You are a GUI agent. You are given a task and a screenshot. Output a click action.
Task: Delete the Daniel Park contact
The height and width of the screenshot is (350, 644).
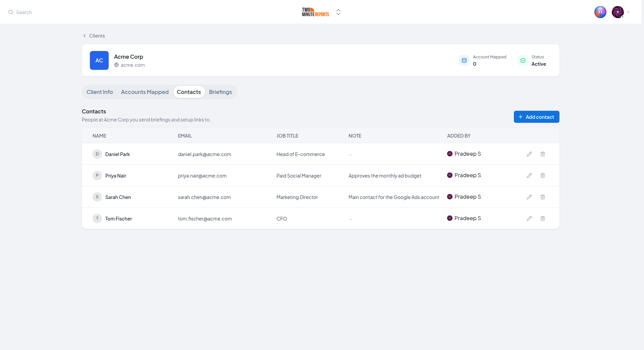tap(543, 154)
